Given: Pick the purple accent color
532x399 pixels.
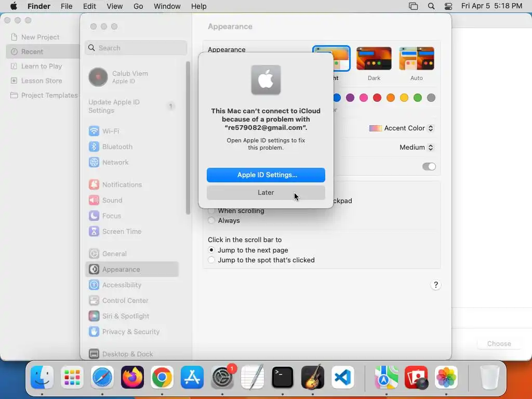Looking at the screenshot, I should pos(350,98).
